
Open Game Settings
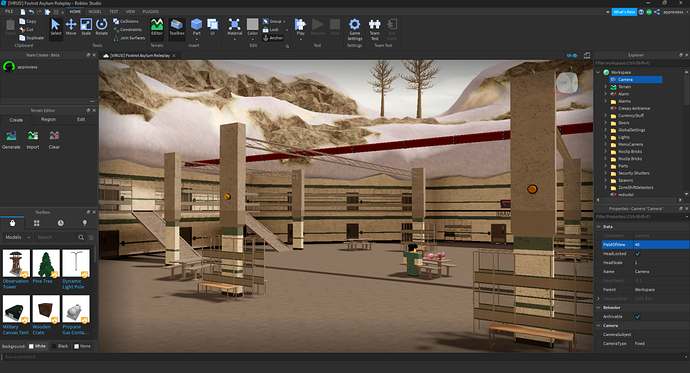355,29
